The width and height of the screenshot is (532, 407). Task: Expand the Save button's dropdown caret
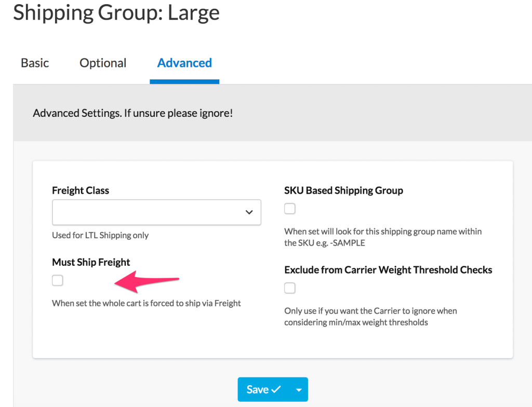299,389
